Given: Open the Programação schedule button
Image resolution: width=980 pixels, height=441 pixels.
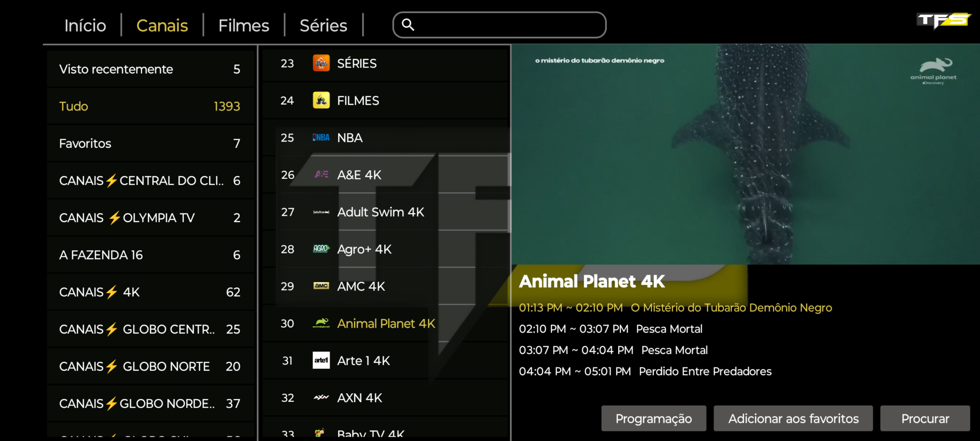Looking at the screenshot, I should 653,419.
